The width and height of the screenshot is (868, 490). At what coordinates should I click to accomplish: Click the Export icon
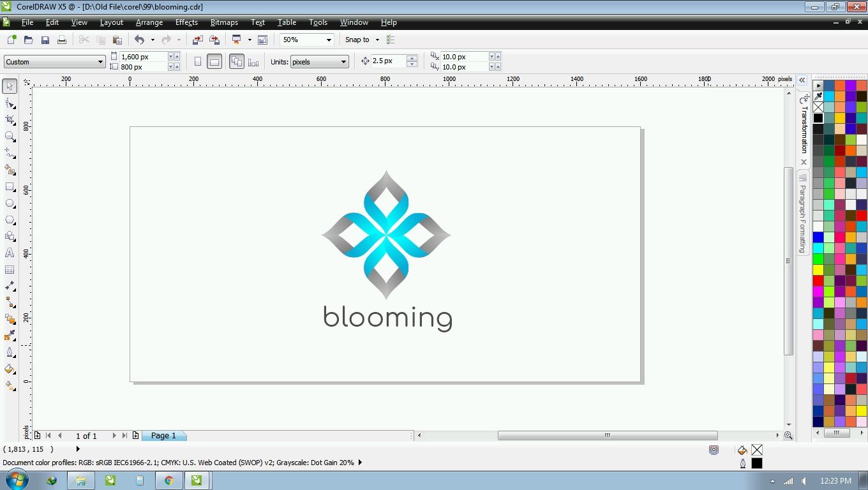pyautogui.click(x=214, y=40)
